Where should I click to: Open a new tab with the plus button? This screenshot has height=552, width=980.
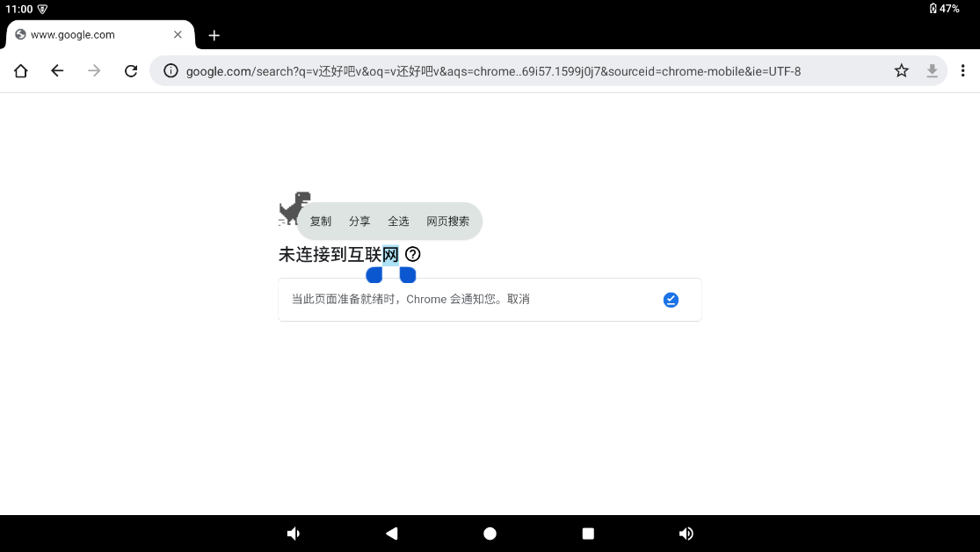pyautogui.click(x=214, y=35)
